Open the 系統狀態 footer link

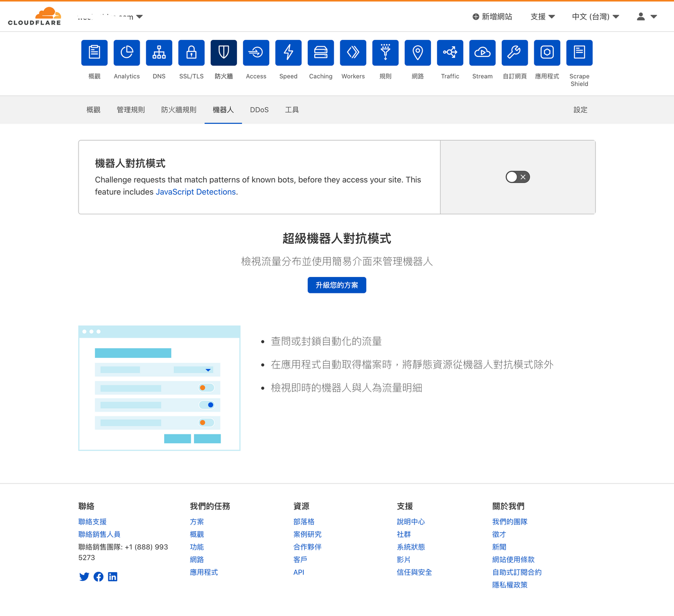(x=411, y=547)
